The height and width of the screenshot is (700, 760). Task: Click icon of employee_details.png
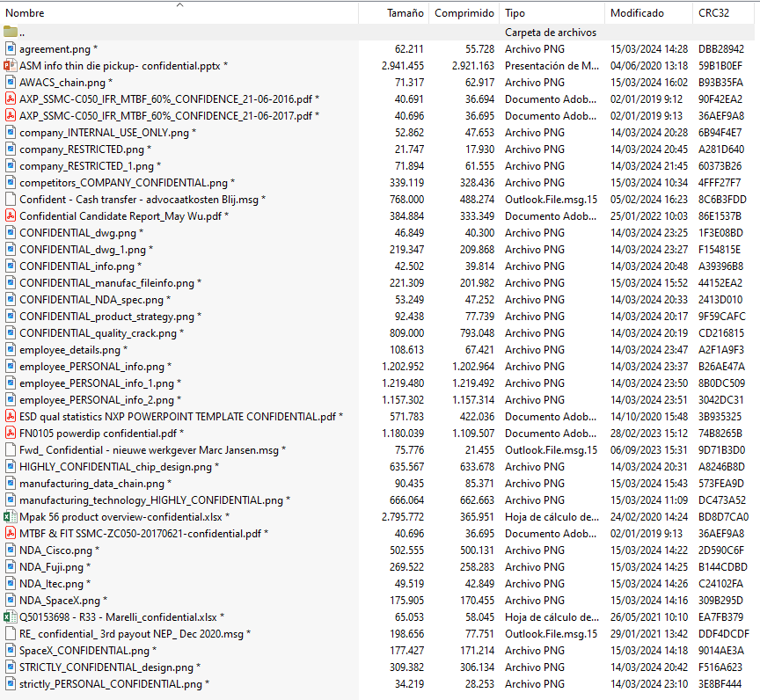coord(11,350)
